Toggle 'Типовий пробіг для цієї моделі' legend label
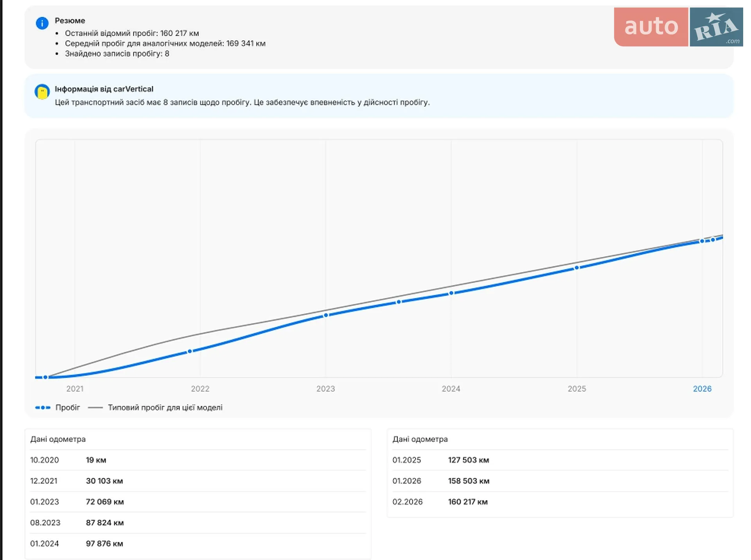The image size is (751, 560). coord(165,407)
